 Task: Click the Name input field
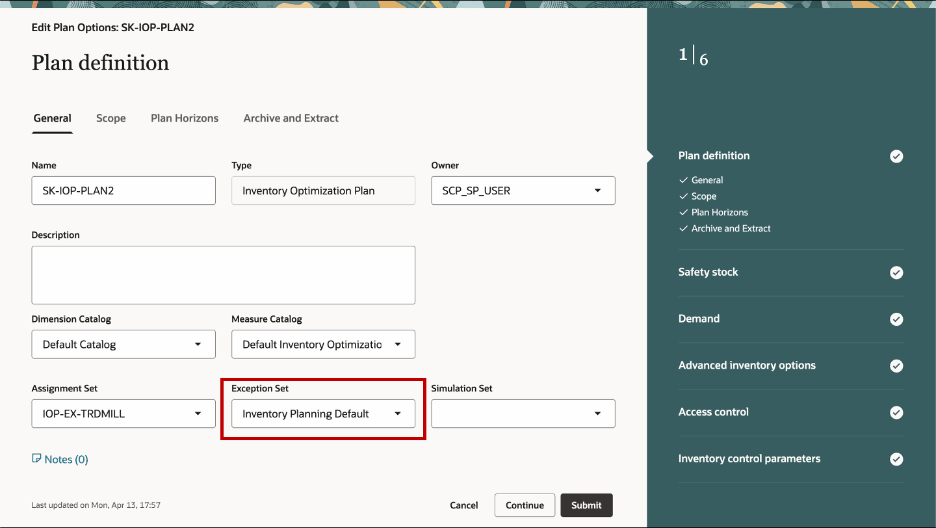click(124, 190)
